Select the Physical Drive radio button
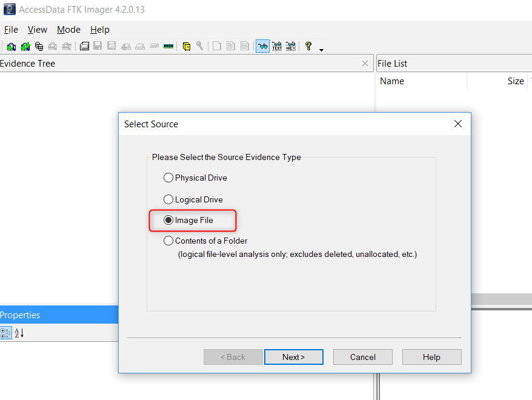The image size is (532, 400). [x=168, y=178]
